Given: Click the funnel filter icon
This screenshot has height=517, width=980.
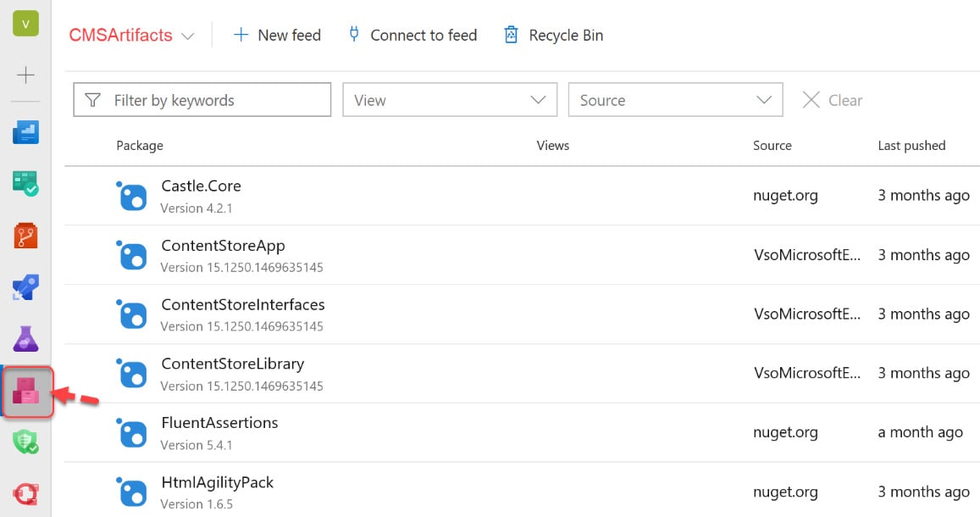Looking at the screenshot, I should click(92, 100).
